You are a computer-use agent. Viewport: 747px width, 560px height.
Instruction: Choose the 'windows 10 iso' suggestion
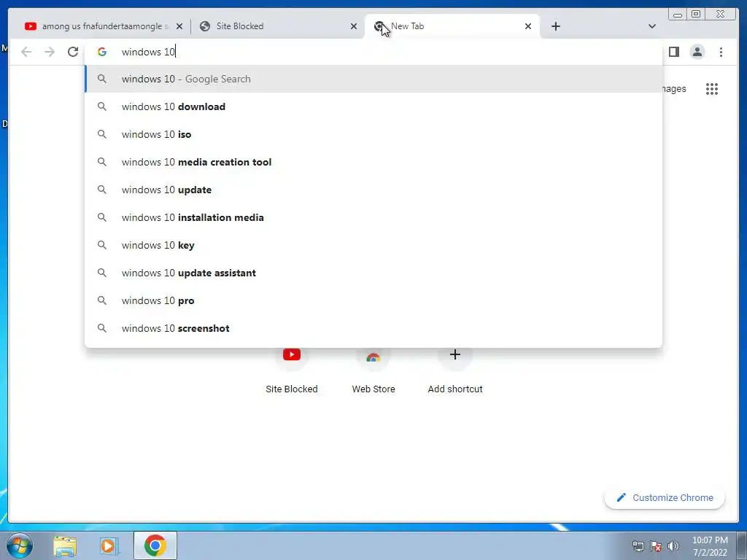(373, 134)
